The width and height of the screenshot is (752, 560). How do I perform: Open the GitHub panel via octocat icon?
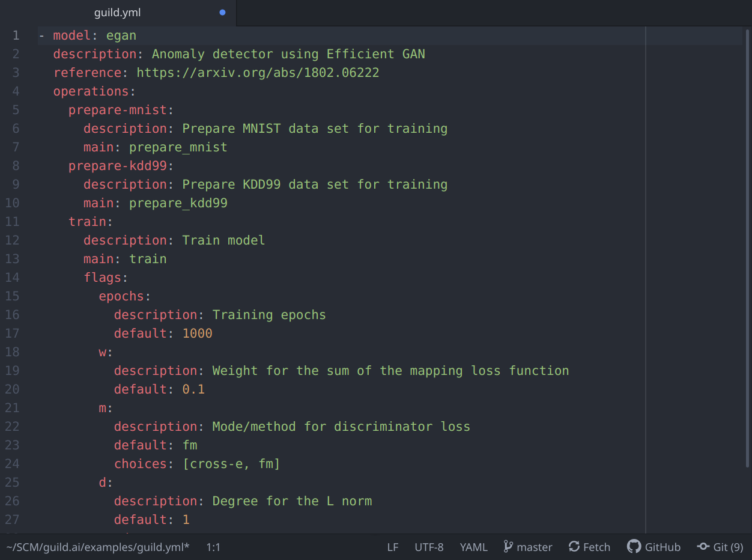[x=634, y=547]
